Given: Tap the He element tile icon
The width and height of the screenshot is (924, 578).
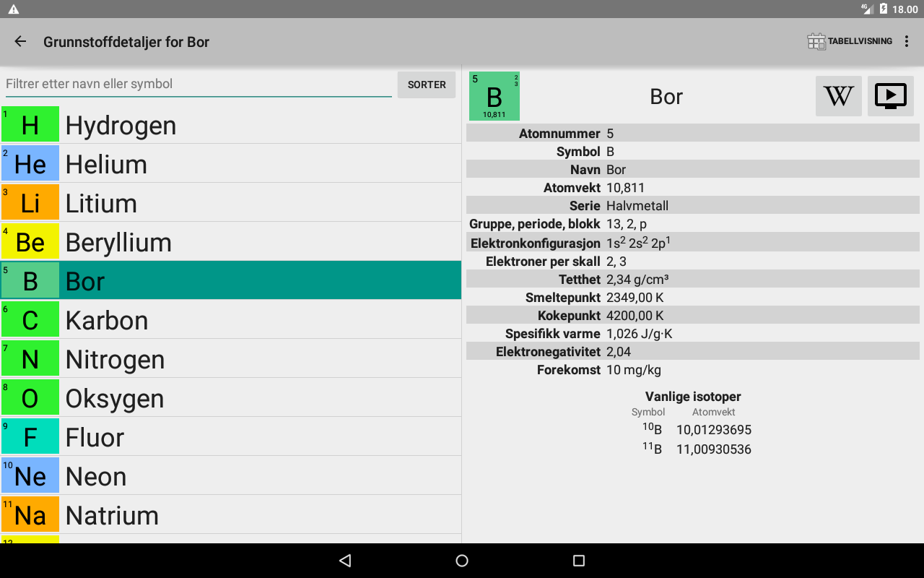Looking at the screenshot, I should coord(30,163).
